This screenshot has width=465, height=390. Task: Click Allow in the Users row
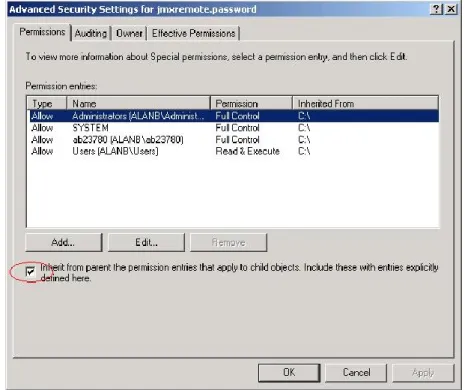pyautogui.click(x=42, y=151)
